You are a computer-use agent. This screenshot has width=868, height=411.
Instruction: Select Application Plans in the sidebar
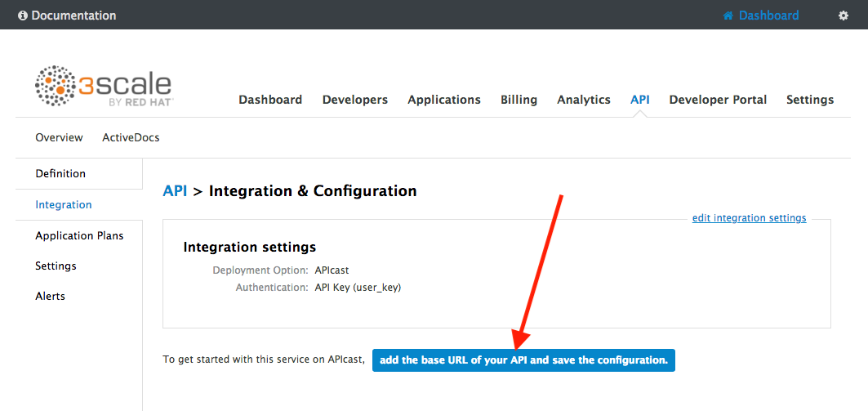point(79,236)
